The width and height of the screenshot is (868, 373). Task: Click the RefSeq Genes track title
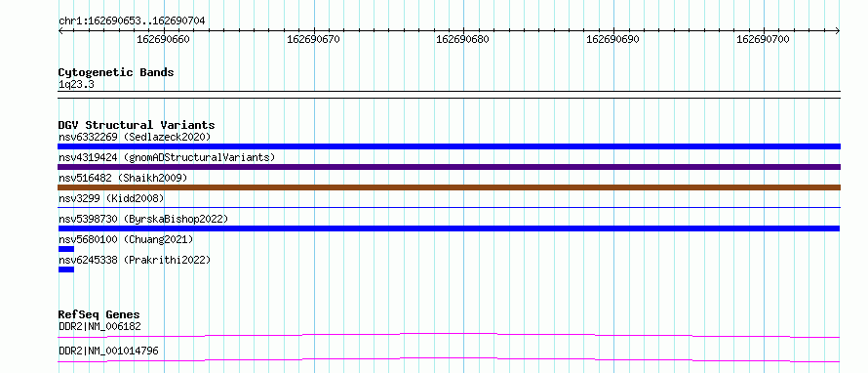(x=99, y=314)
